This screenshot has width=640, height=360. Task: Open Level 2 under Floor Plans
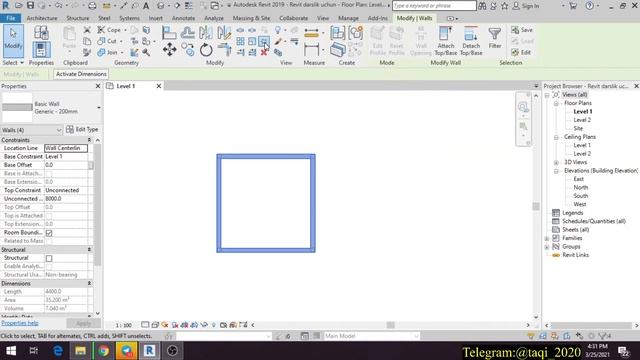point(582,120)
